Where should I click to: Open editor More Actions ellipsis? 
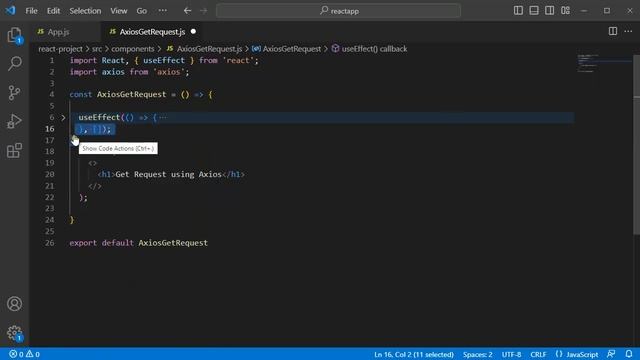coord(628,31)
